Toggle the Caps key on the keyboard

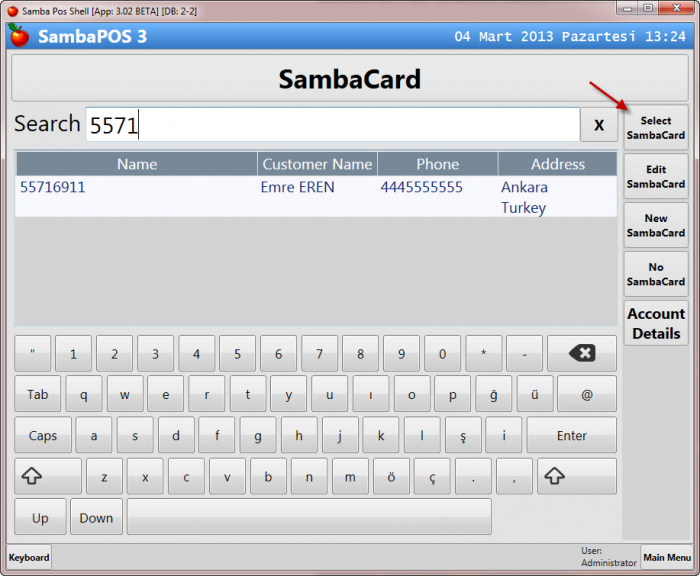click(x=43, y=436)
